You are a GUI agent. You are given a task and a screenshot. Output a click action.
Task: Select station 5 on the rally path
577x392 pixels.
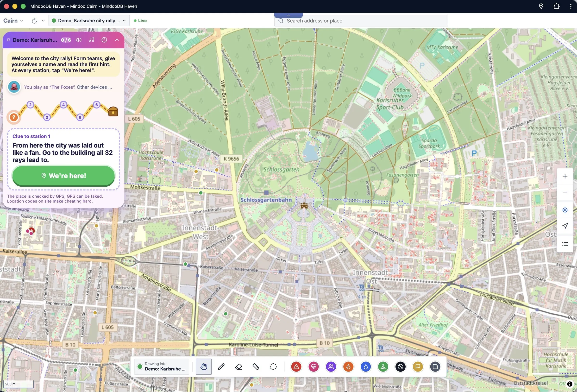point(80,117)
